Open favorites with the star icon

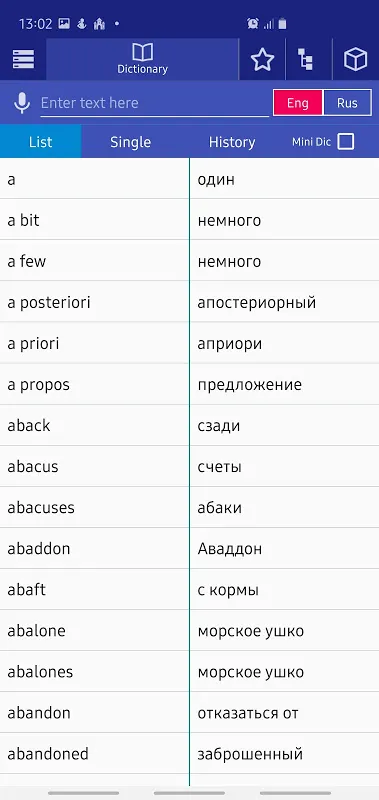(262, 60)
